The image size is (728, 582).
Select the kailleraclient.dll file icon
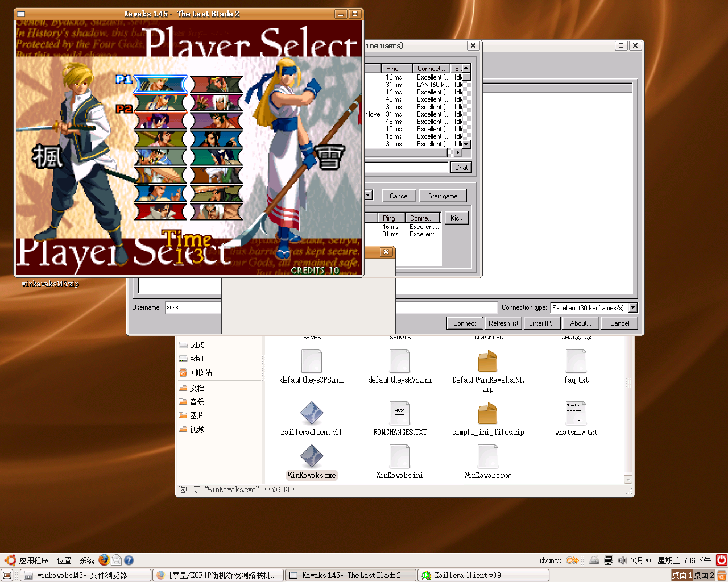pyautogui.click(x=312, y=413)
